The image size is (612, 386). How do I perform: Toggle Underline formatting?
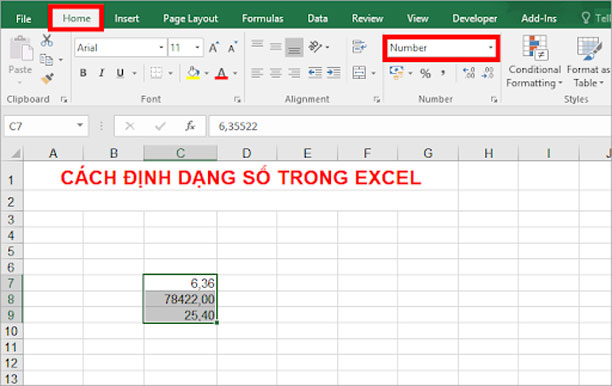(120, 73)
